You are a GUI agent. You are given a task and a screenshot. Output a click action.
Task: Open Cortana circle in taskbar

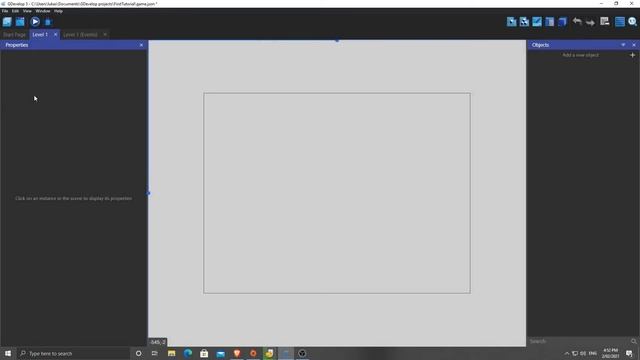[138, 353]
